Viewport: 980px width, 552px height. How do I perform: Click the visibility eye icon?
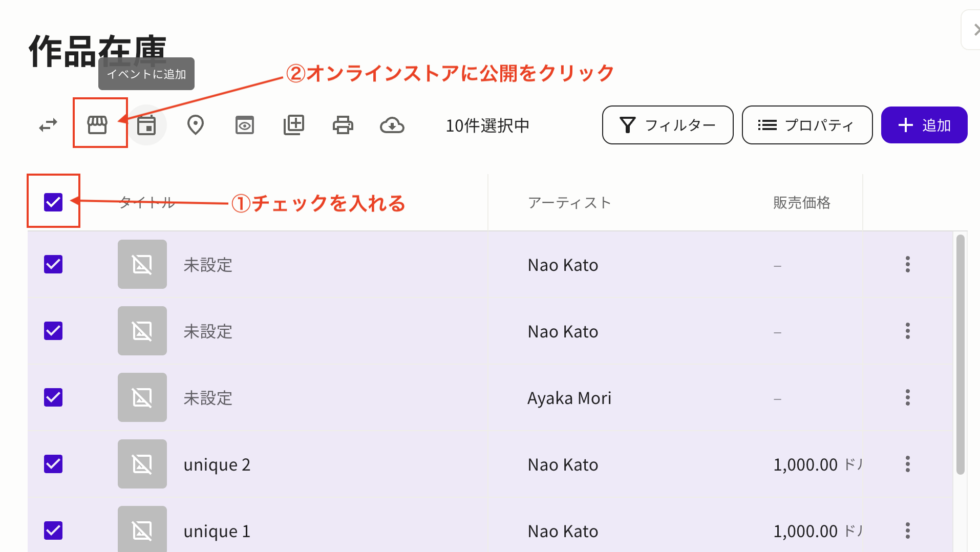pos(245,124)
